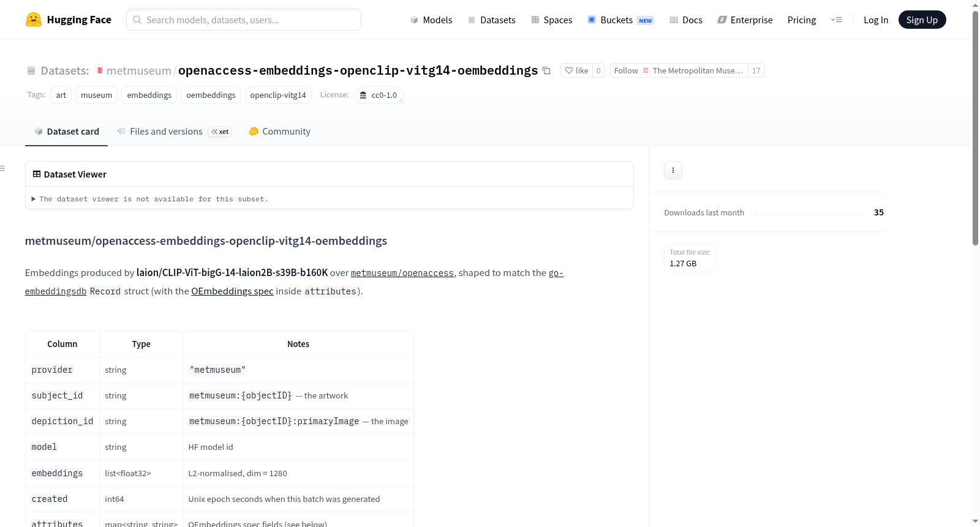Click the Downloads last month value 35
The height and width of the screenshot is (527, 980).
click(879, 212)
